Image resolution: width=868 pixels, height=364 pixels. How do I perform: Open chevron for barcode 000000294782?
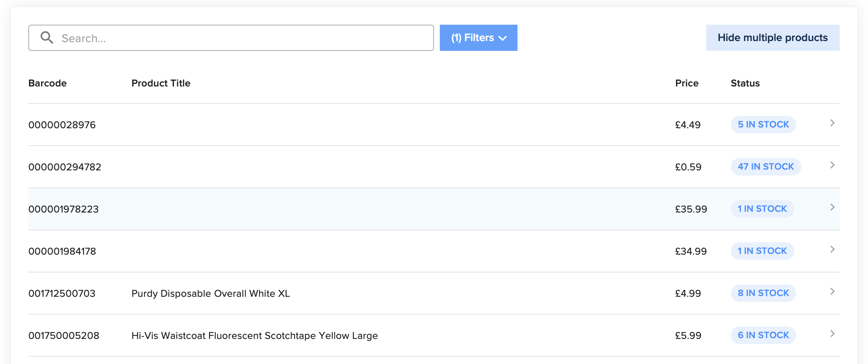pos(832,165)
